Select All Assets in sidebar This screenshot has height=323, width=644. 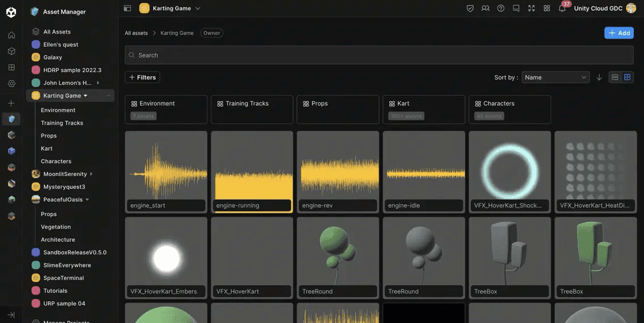(x=57, y=32)
